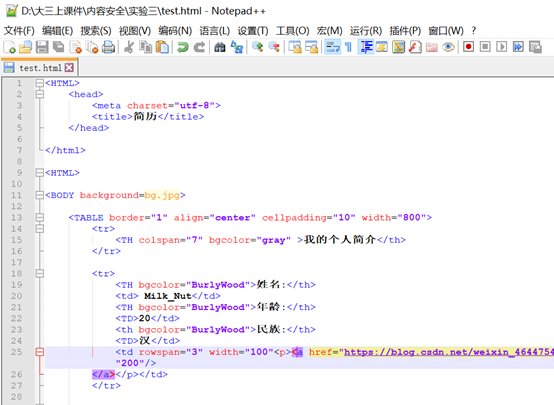Open the 文件(F) menu

point(19,31)
